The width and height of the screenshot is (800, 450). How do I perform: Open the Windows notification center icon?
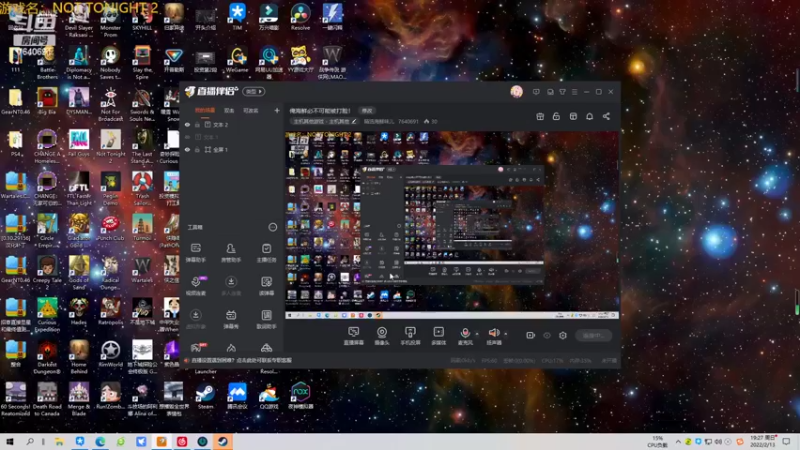point(786,442)
